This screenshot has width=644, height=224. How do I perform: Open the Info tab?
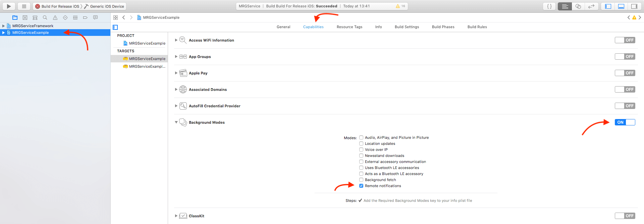(x=378, y=27)
